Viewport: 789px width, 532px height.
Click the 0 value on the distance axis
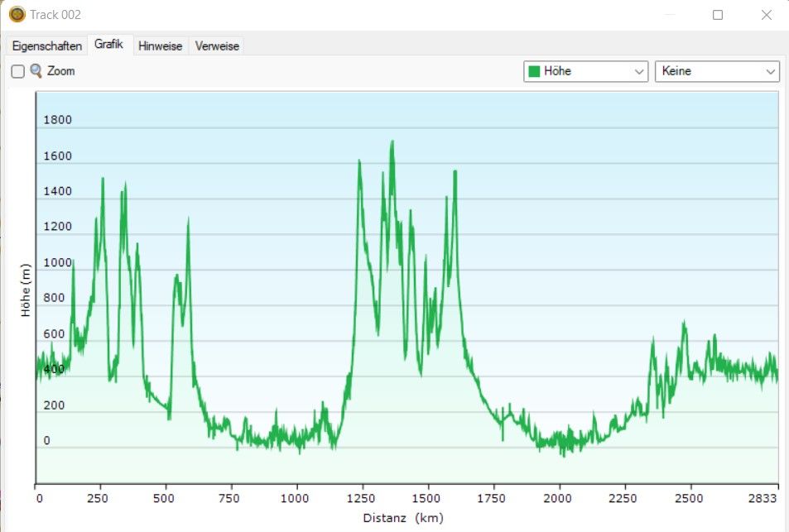coord(39,498)
